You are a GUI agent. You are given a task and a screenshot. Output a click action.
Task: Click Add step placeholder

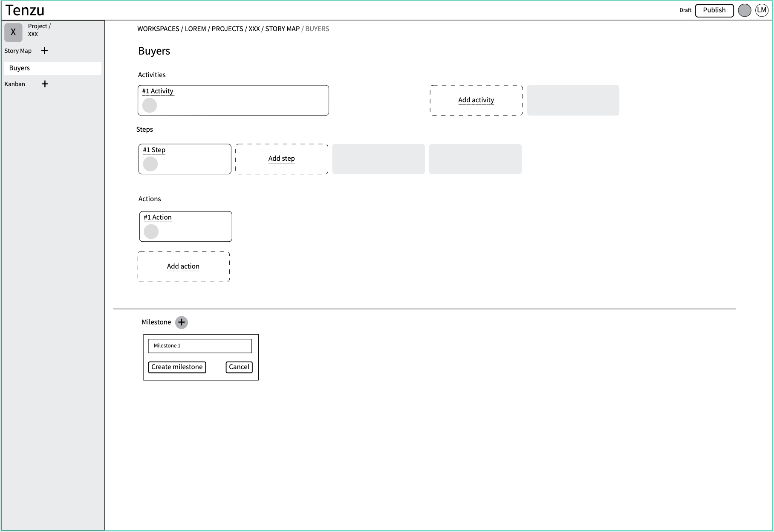coord(282,159)
